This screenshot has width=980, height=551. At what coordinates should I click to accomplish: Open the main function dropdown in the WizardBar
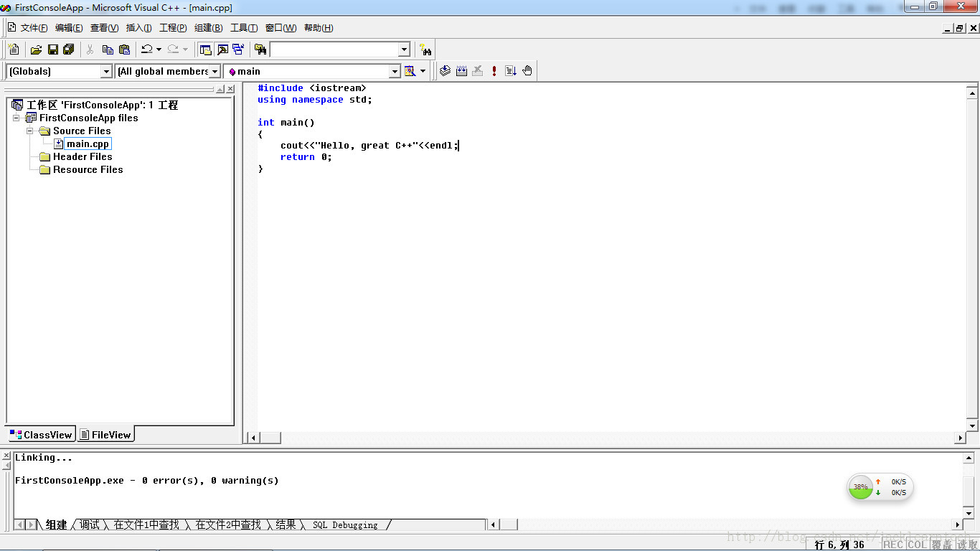(x=395, y=71)
